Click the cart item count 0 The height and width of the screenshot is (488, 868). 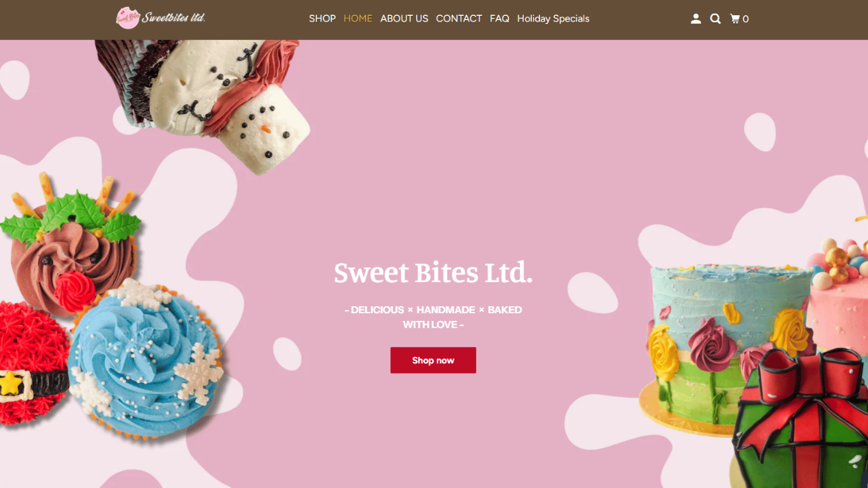pyautogui.click(x=746, y=19)
